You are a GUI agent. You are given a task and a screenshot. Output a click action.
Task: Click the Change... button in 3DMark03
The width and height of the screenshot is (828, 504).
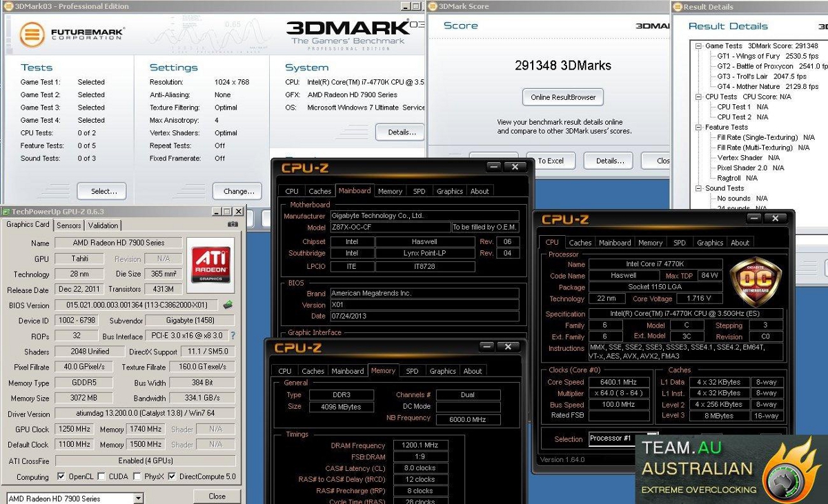[x=238, y=191]
